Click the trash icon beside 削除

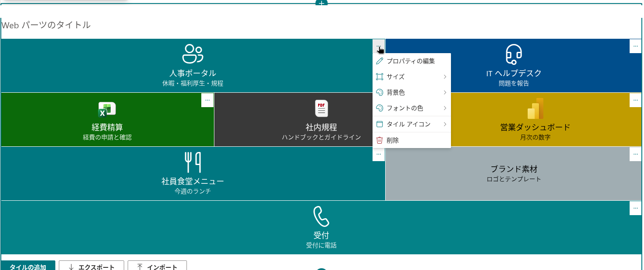point(380,140)
